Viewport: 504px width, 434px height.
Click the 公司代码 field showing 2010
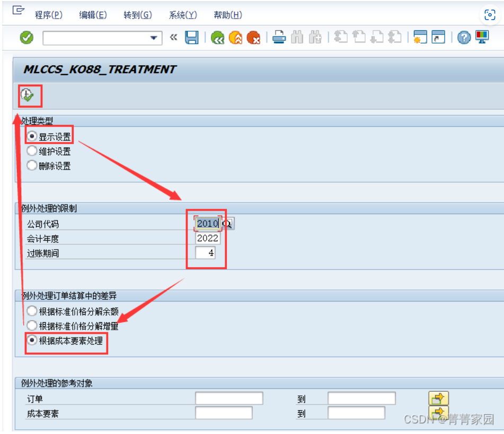pyautogui.click(x=208, y=224)
